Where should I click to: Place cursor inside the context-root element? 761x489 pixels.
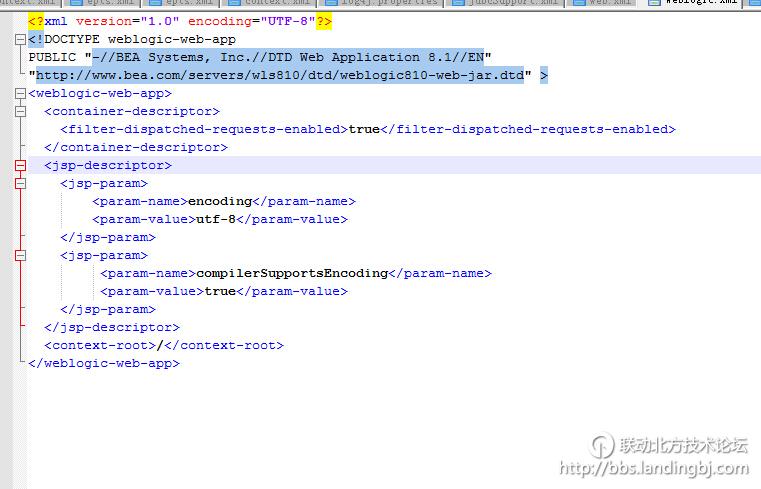tap(160, 345)
